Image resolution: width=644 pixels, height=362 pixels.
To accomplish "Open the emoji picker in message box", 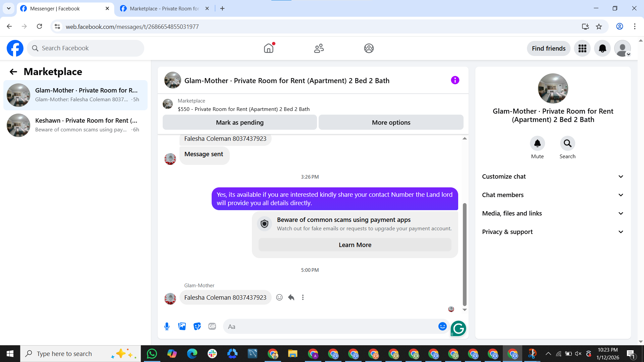I will pyautogui.click(x=442, y=326).
